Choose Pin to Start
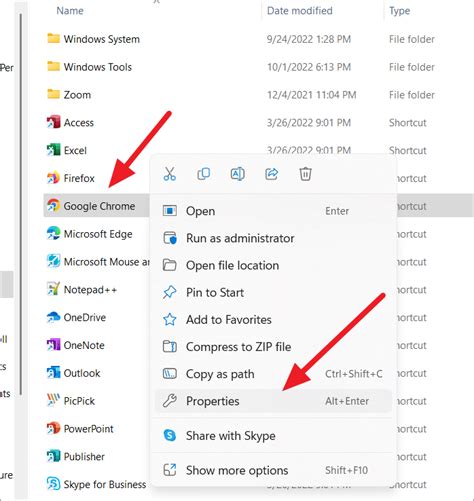This screenshot has height=501, width=474. pyautogui.click(x=273, y=293)
